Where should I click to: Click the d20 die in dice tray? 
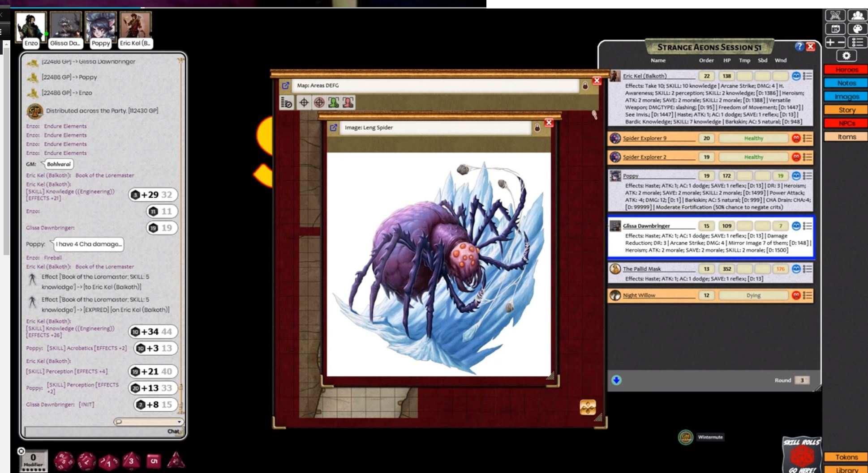point(64,460)
